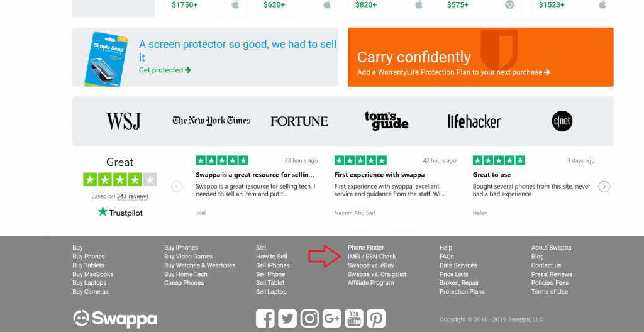The height and width of the screenshot is (332, 644).
Task: Open the Carry confidently WarrantyLife banner
Action: [x=480, y=57]
